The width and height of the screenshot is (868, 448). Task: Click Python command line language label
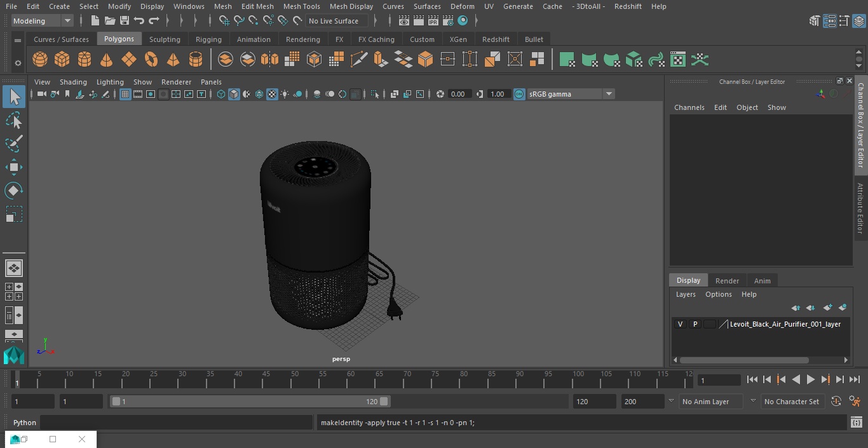25,423
